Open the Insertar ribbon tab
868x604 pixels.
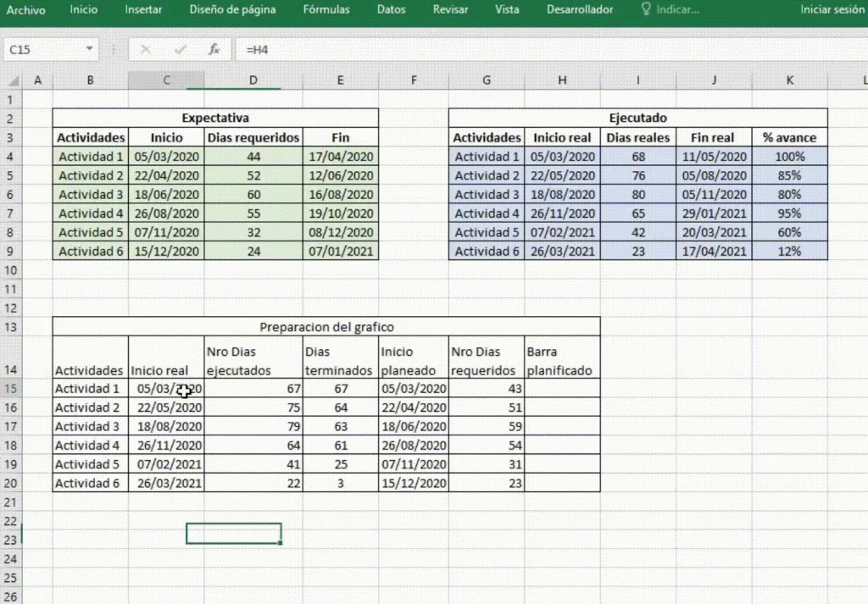pyautogui.click(x=143, y=9)
